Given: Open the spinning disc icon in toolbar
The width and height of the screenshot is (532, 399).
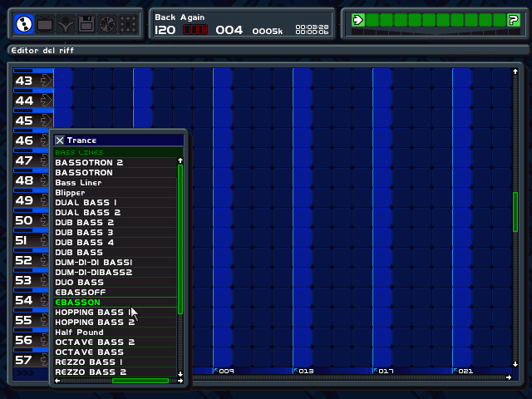Looking at the screenshot, I should click(x=107, y=24).
